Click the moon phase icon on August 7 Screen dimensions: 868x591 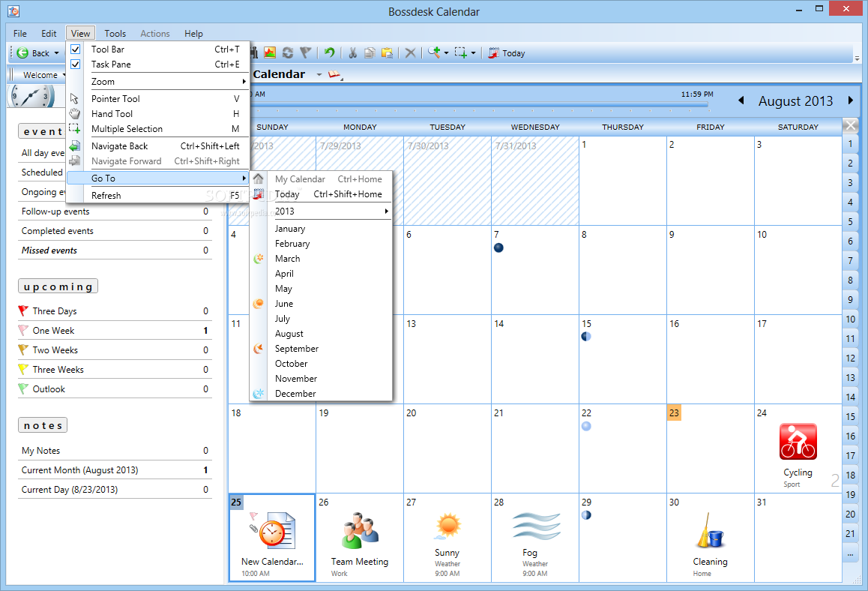[x=498, y=247]
